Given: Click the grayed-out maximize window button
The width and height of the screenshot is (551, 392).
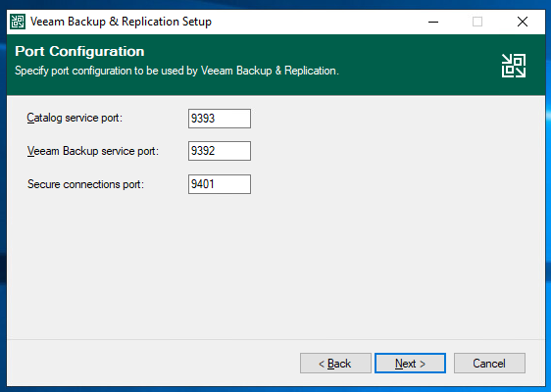Looking at the screenshot, I should [477, 22].
